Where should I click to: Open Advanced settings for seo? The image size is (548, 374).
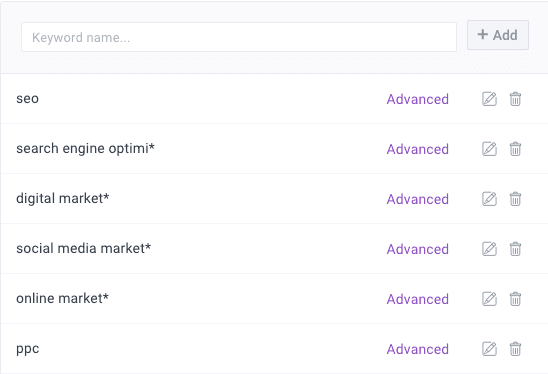418,99
